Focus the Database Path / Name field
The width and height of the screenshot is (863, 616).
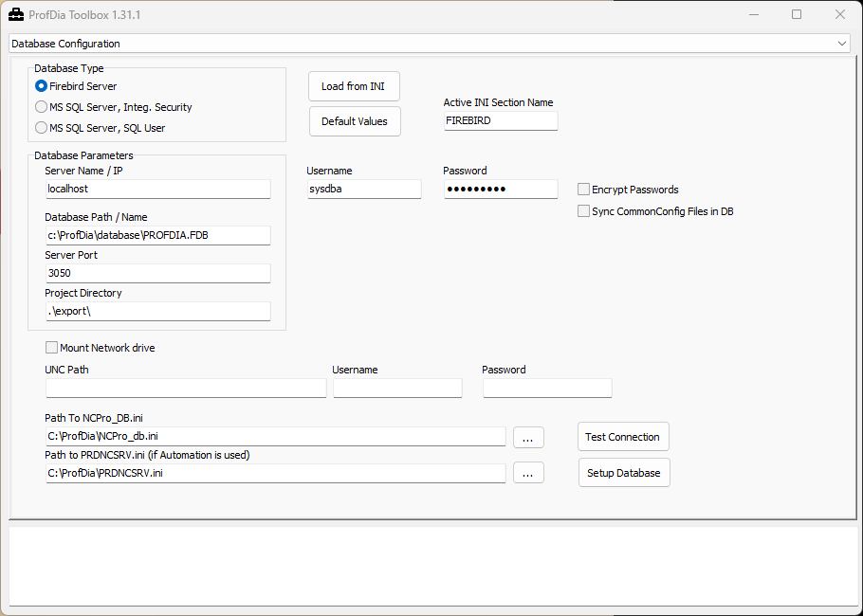point(157,235)
